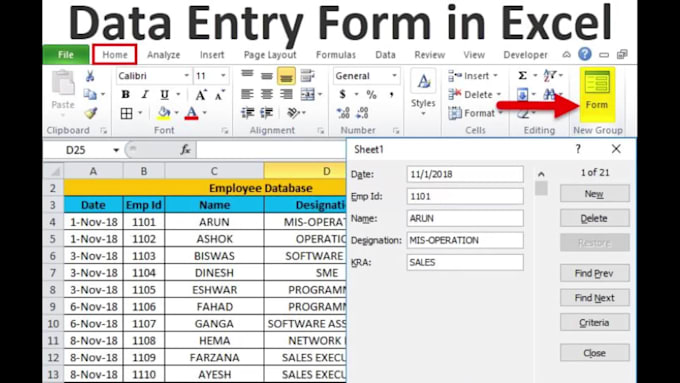The image size is (680, 383).
Task: Open the Styles gallery
Action: [423, 93]
